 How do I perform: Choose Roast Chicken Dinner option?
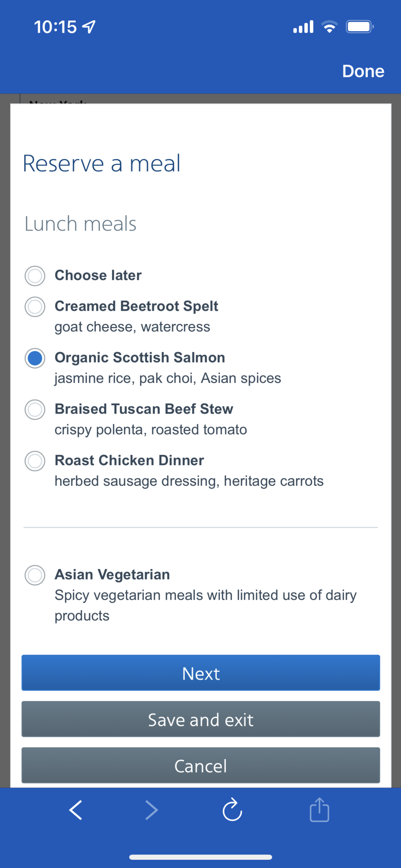pyautogui.click(x=35, y=461)
